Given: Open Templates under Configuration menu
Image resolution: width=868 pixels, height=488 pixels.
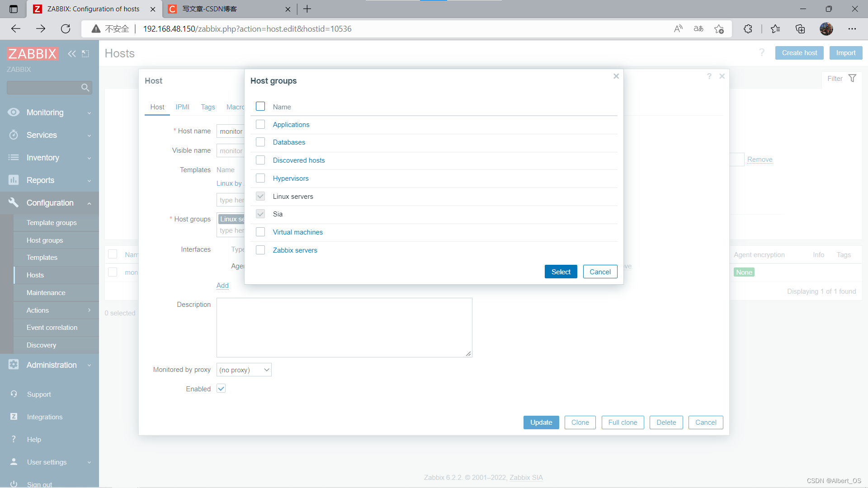Looking at the screenshot, I should tap(42, 258).
